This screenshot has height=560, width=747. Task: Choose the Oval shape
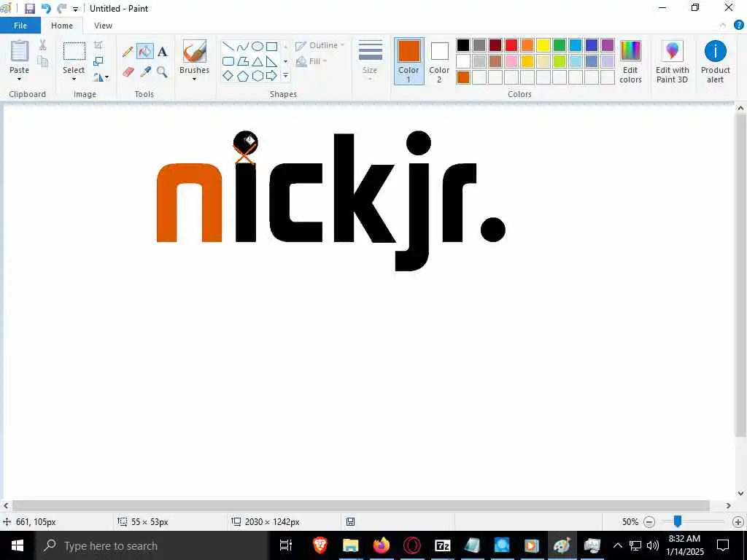click(258, 46)
